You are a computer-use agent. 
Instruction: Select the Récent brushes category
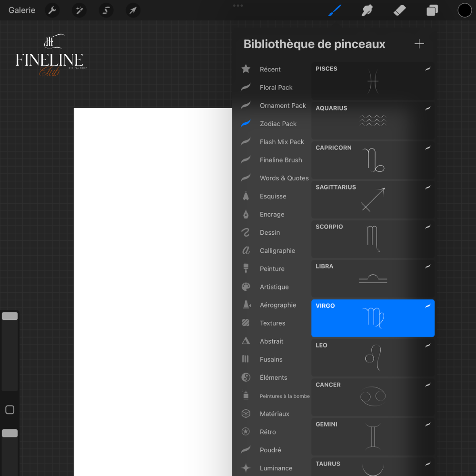270,69
